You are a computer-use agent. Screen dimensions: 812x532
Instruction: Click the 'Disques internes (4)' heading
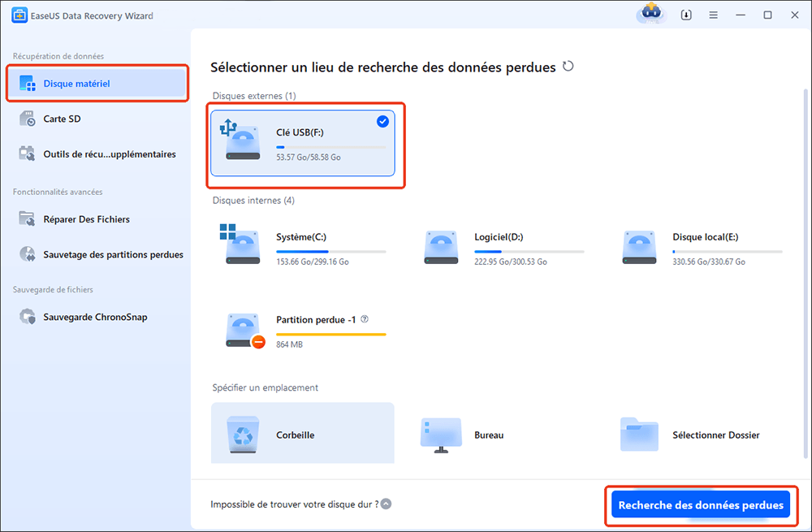click(x=253, y=201)
